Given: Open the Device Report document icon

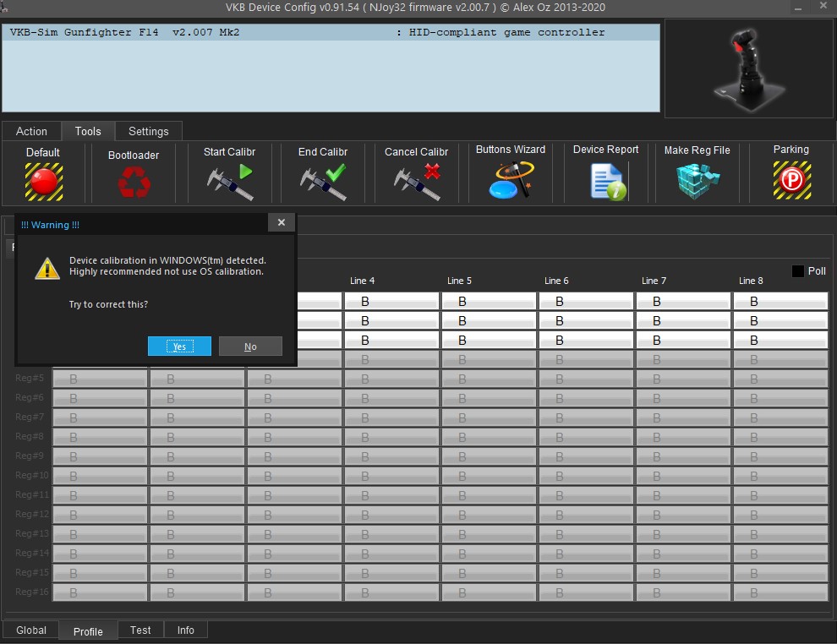Looking at the screenshot, I should click(608, 182).
